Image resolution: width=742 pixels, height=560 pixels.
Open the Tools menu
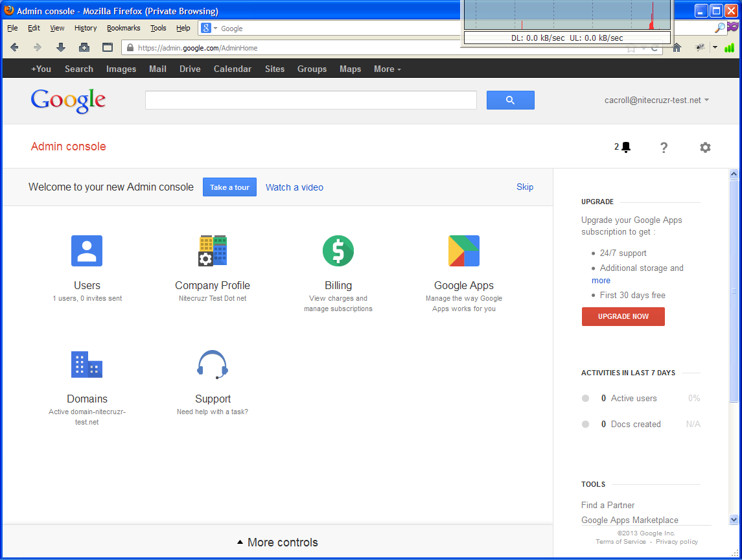(158, 28)
